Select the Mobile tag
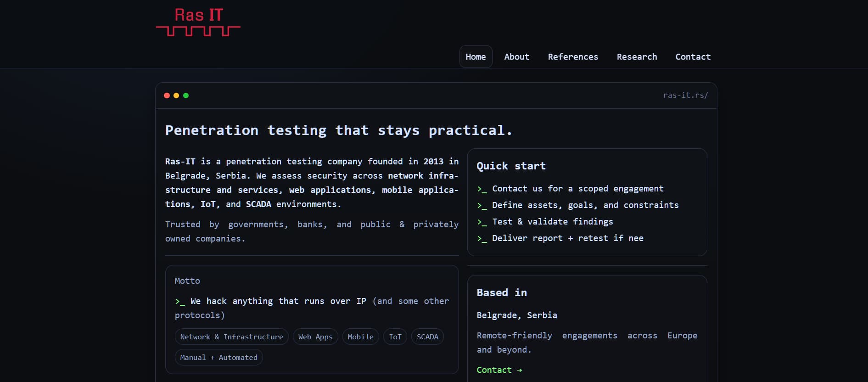 pos(360,337)
